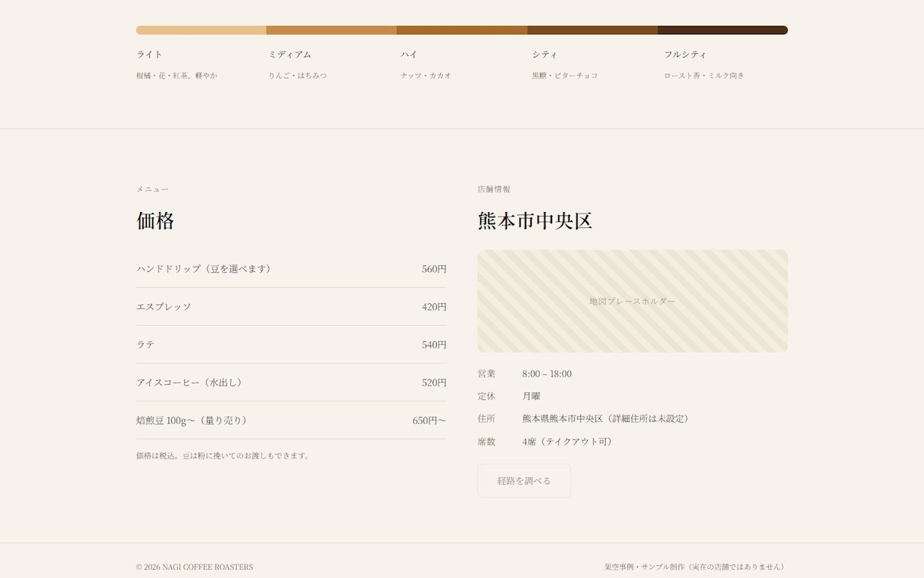Click the 価格 heading
The width and height of the screenshot is (924, 578).
(x=155, y=220)
